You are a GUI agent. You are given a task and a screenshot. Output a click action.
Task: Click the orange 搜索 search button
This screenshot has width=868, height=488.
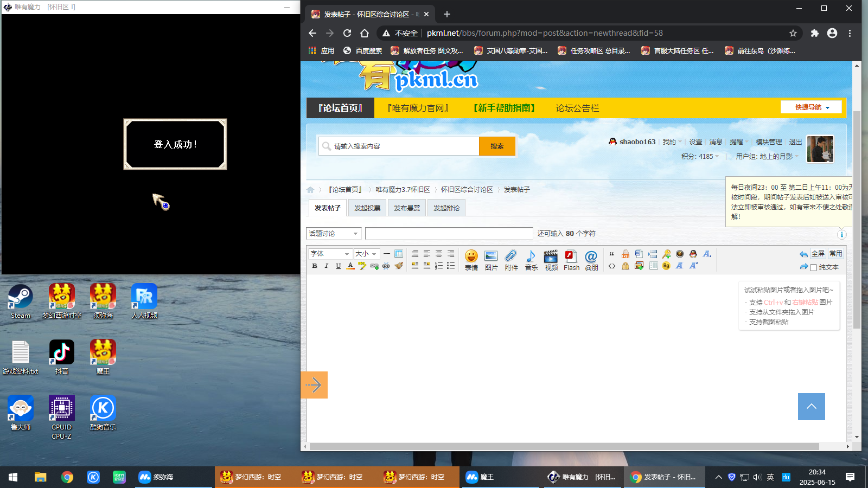[x=497, y=146]
